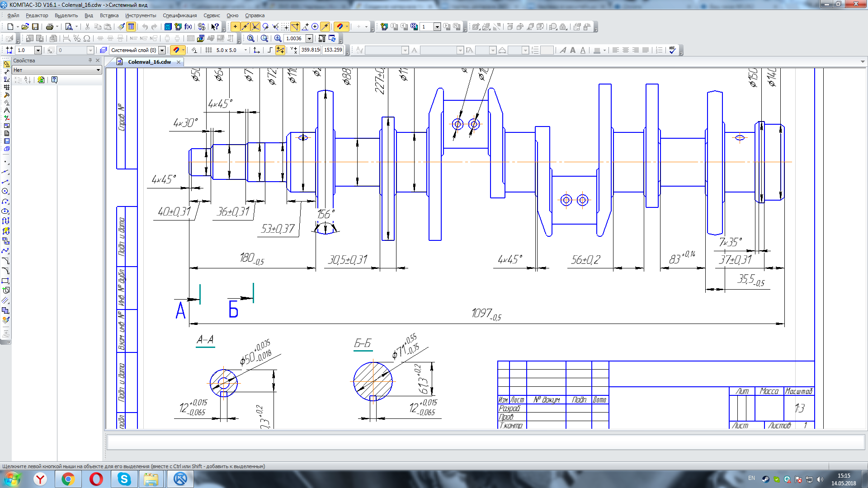
Task: Expand the Нет properties dropdown
Action: [98, 70]
